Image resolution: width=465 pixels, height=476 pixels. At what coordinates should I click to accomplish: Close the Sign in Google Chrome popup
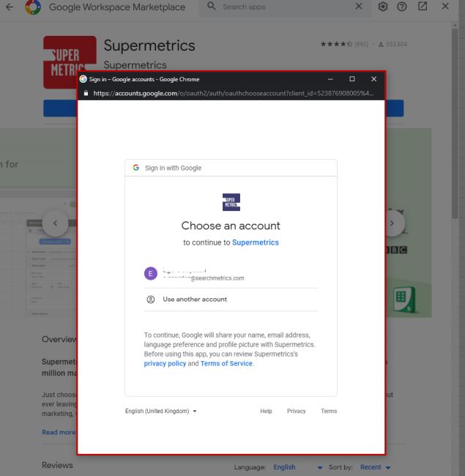pos(373,79)
